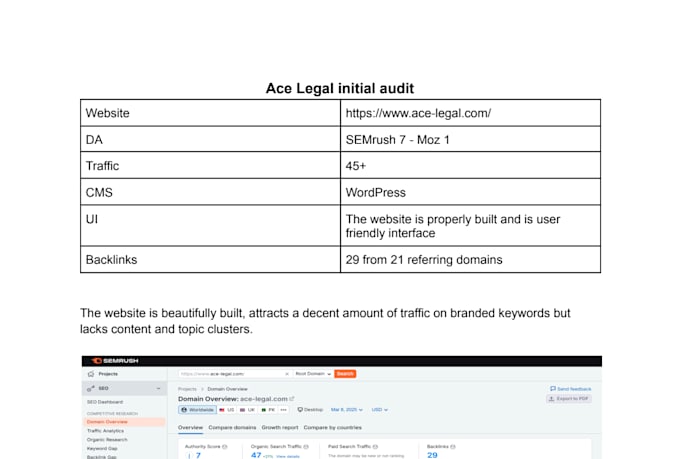The image size is (680, 459).
Task: Select the UK country filter
Action: click(248, 410)
